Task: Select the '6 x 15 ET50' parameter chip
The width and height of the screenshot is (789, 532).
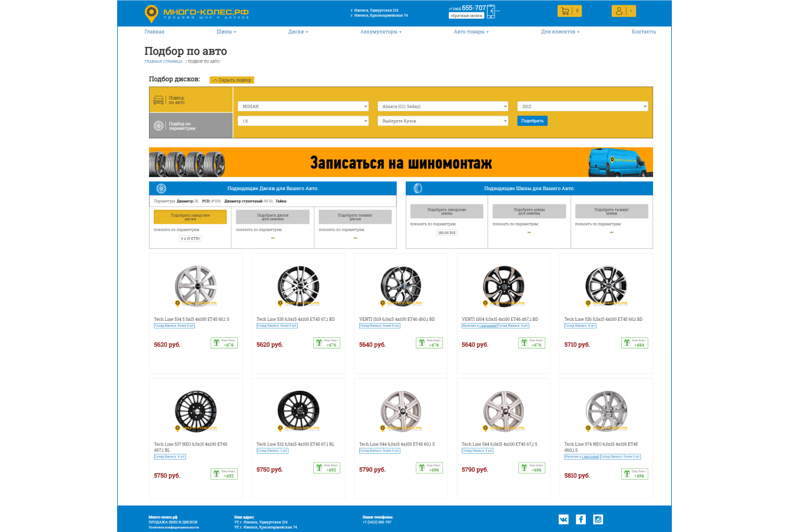Action: coord(190,239)
